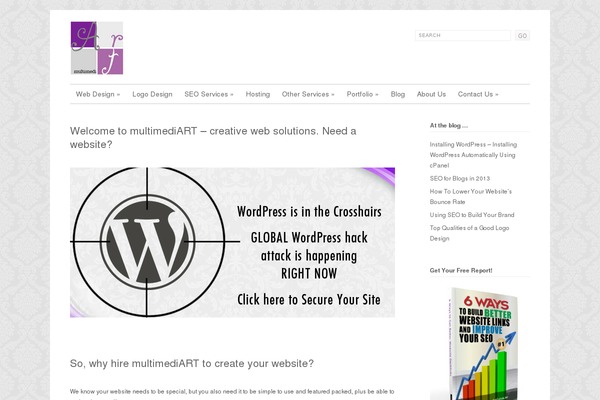Open Using SEO to Build Your Brand

pos(472,215)
